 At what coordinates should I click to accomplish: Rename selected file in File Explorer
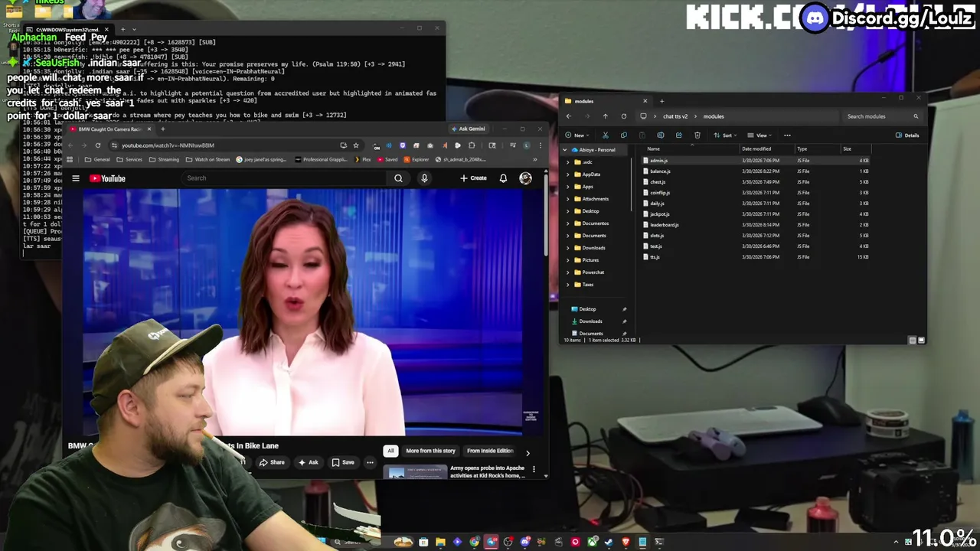pos(660,135)
